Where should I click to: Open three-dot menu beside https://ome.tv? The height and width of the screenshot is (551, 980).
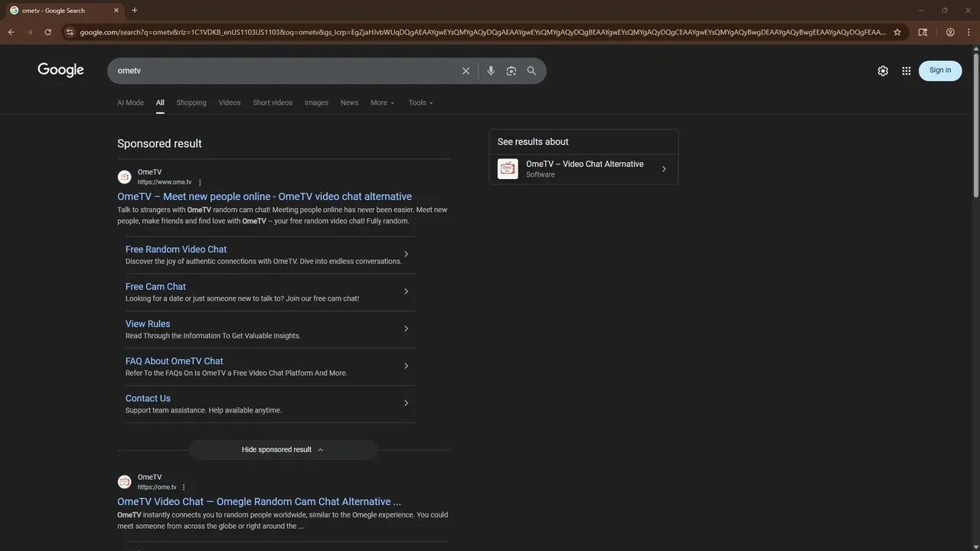184,487
